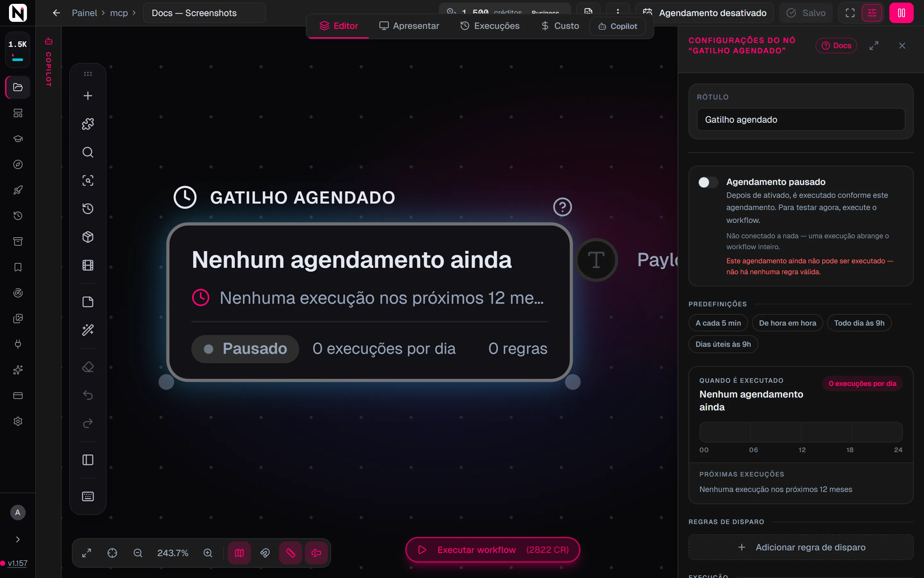Viewport: 924px width, 578px height.
Task: Click the 3D cube icon in the canvas toolbar
Action: (88, 237)
